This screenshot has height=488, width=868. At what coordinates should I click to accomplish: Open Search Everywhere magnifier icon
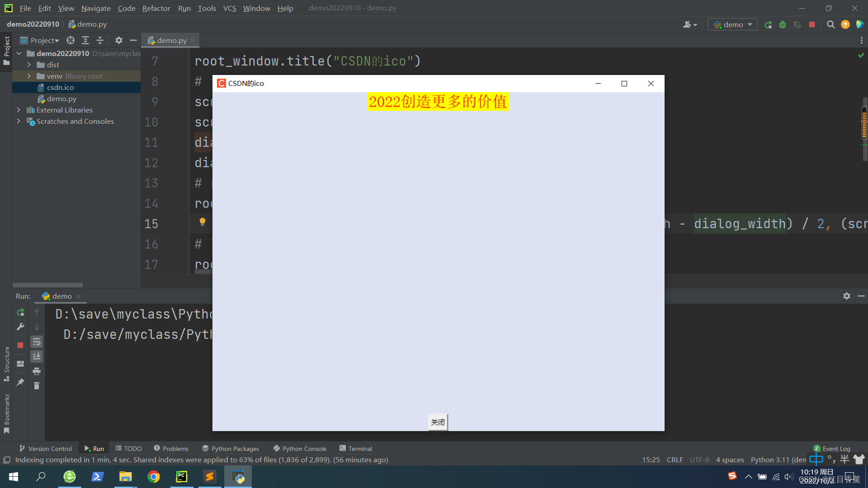(x=830, y=25)
